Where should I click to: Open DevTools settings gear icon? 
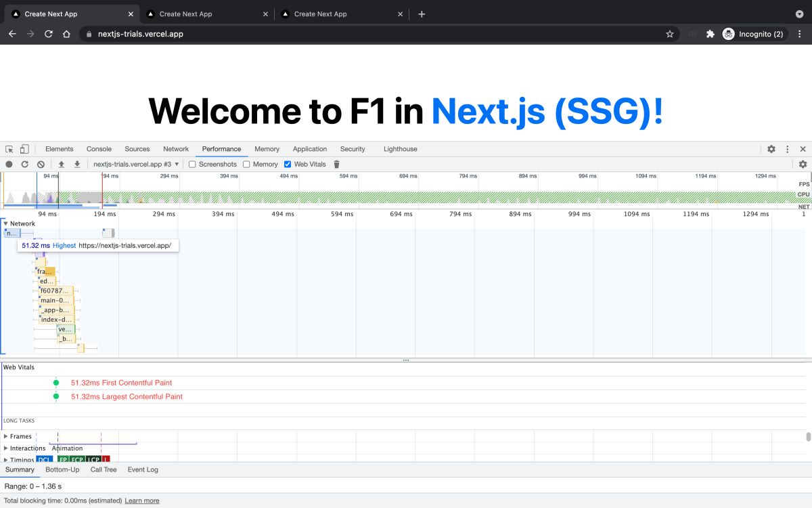(771, 149)
